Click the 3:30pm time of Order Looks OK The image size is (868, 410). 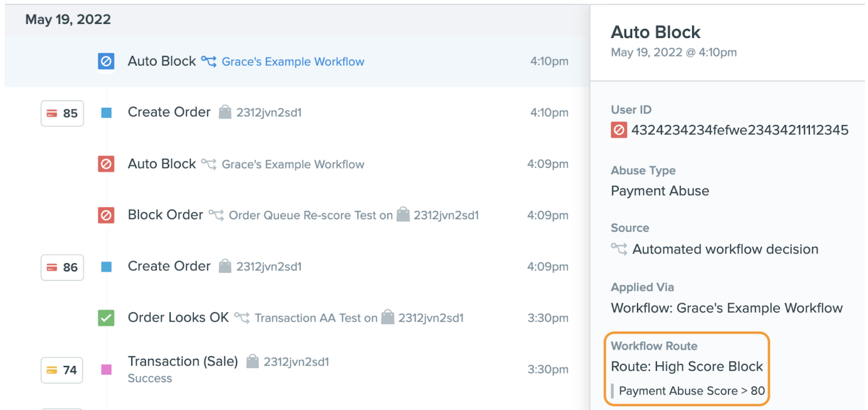pos(548,318)
